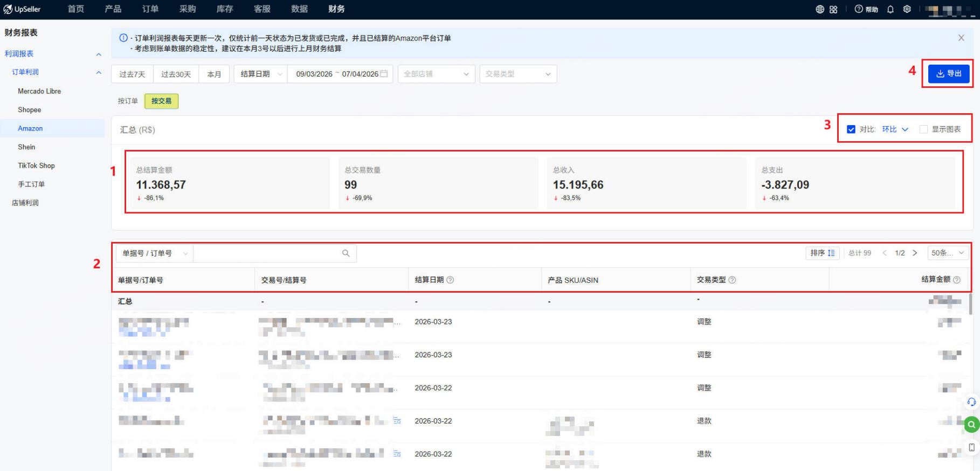Click the 导出 export button
Screen dimensions: 980x471
point(949,74)
